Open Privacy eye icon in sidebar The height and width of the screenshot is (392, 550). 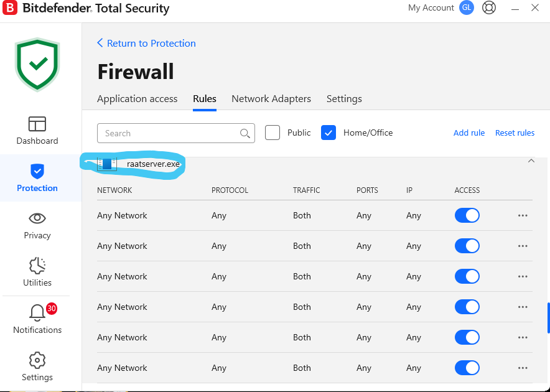click(x=37, y=218)
